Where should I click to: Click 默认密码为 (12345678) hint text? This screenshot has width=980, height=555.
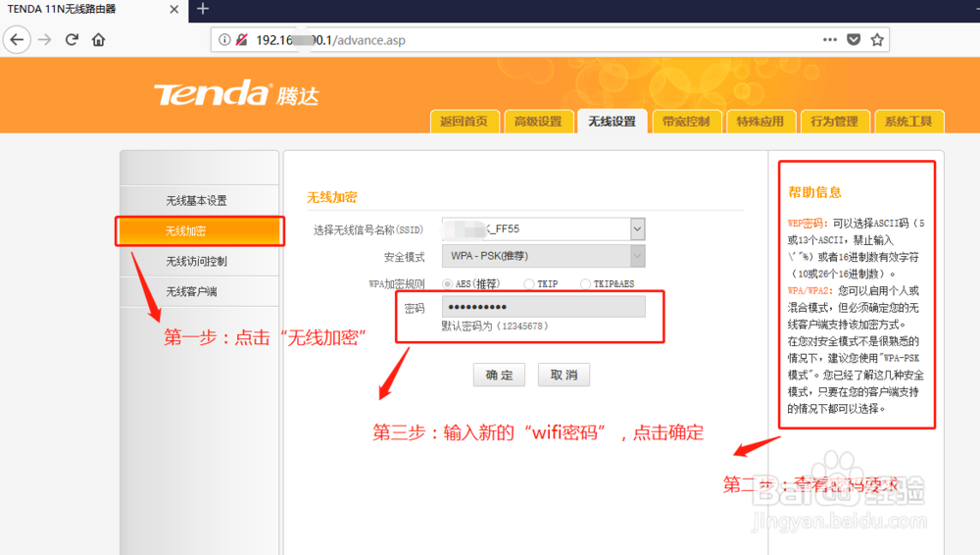tap(495, 326)
